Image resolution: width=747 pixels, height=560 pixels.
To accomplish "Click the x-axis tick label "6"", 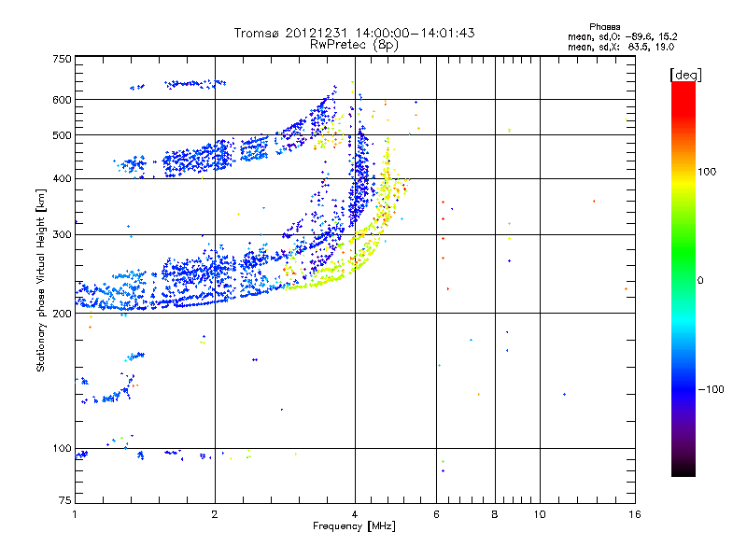I will [x=436, y=514].
